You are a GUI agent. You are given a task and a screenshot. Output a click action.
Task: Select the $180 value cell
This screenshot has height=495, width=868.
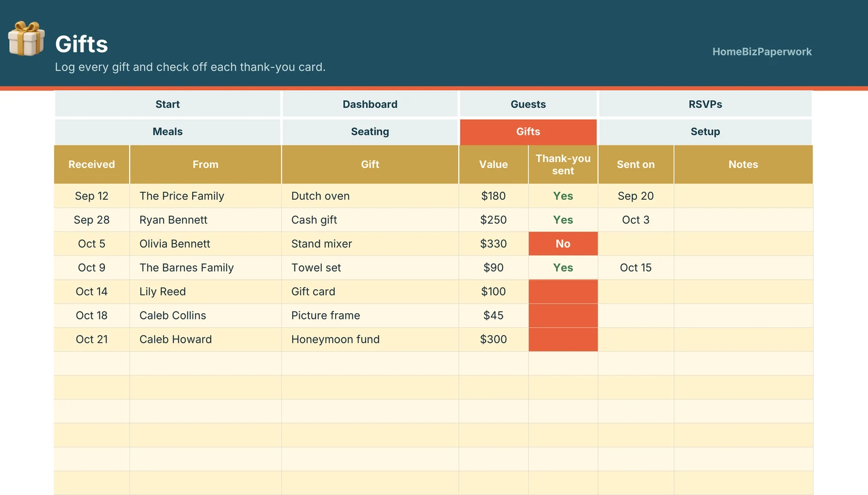494,196
